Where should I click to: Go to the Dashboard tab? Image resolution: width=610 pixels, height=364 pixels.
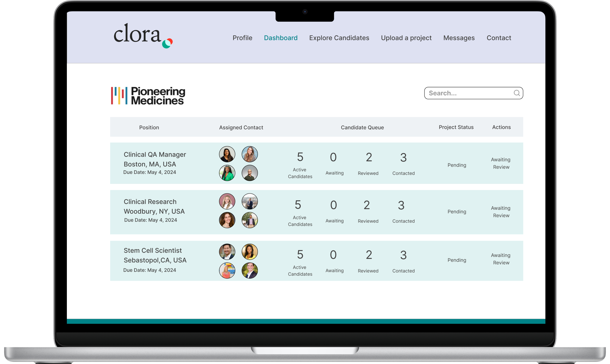[281, 38]
